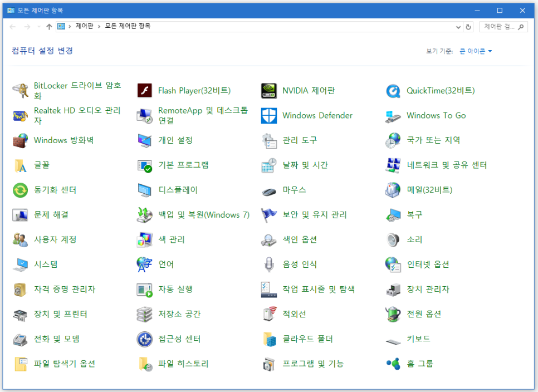
Task: Open the Windows 방화벽 icon
Action: click(21, 140)
